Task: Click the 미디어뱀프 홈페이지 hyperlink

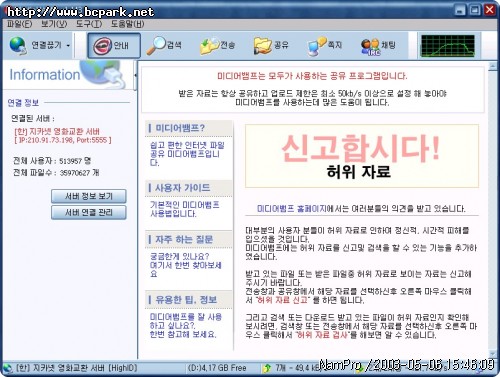Action: [292, 209]
